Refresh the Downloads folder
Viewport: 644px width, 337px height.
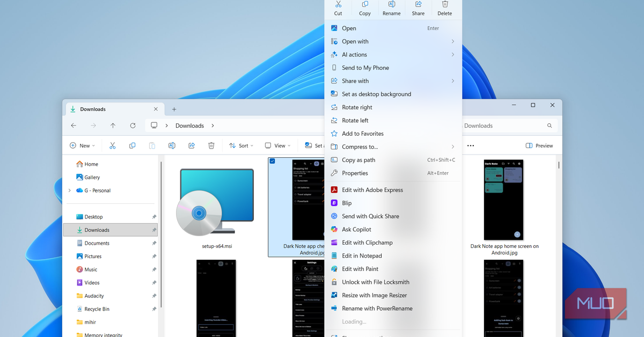coord(133,126)
